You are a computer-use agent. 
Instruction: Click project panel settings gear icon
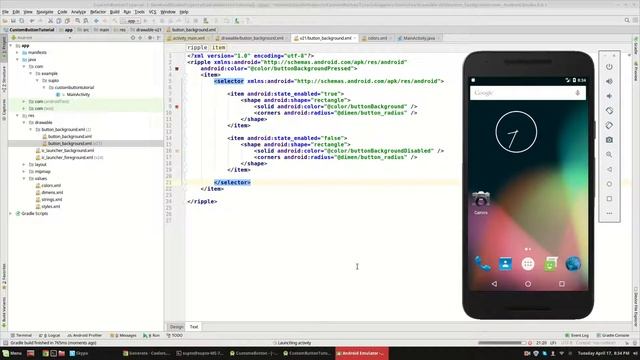tap(150, 38)
